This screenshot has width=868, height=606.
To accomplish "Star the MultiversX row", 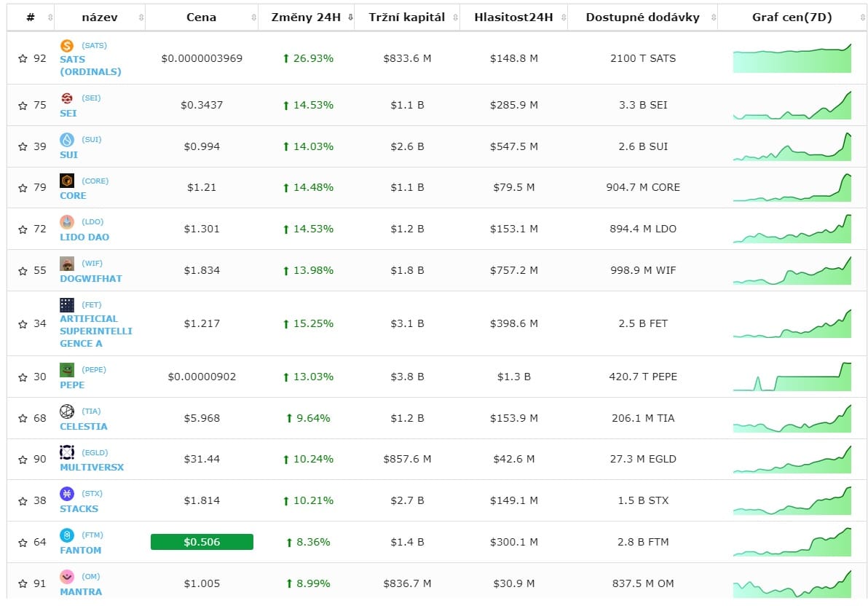I will 23,459.
